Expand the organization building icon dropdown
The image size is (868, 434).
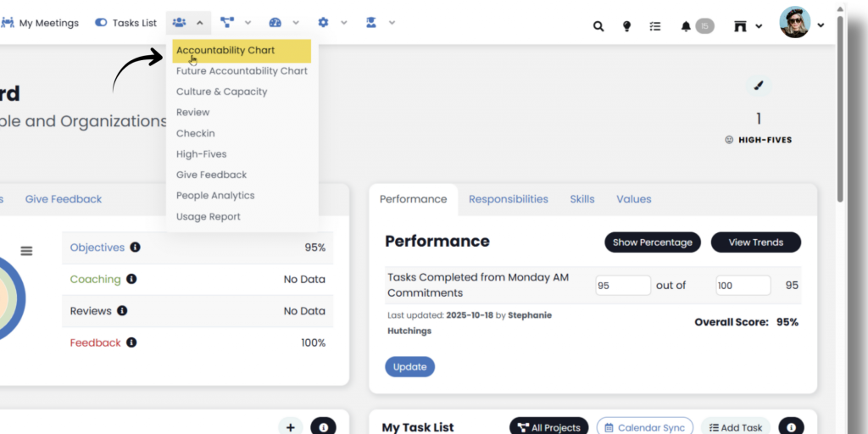[747, 26]
